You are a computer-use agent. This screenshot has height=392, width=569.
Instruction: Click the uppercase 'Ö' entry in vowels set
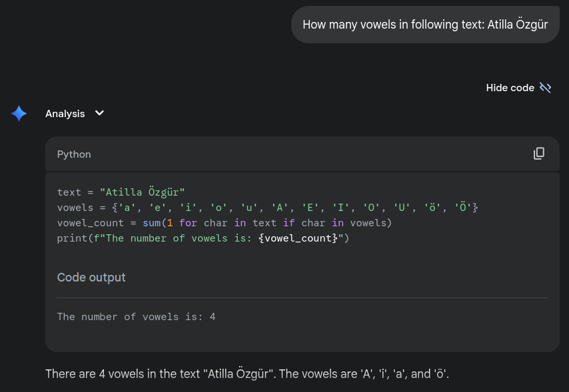(x=462, y=207)
